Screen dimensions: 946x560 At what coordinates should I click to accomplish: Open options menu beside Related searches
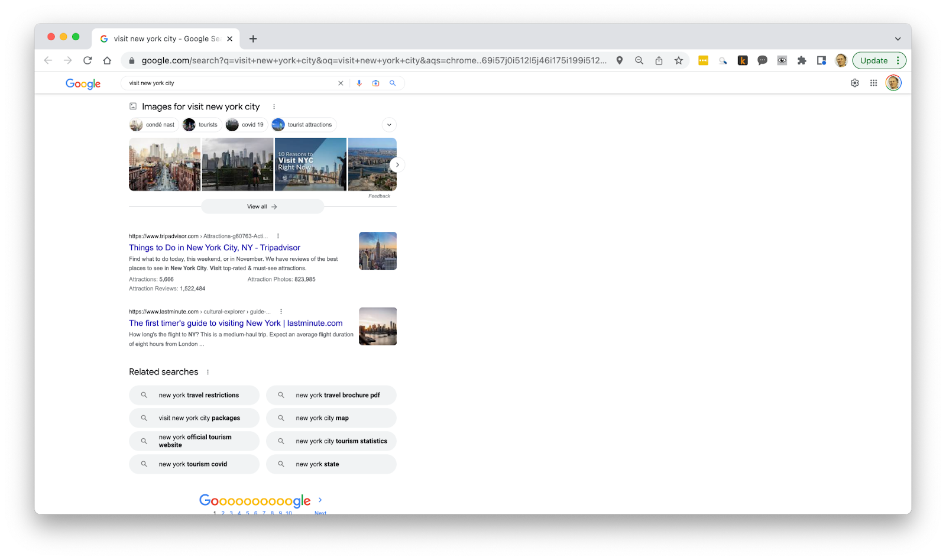coord(208,372)
